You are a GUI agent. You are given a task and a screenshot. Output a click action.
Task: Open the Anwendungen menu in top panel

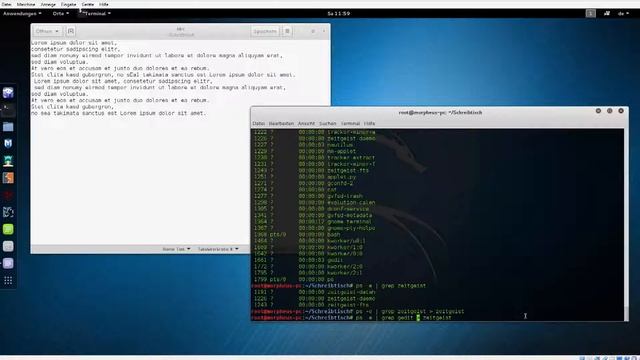click(22, 13)
